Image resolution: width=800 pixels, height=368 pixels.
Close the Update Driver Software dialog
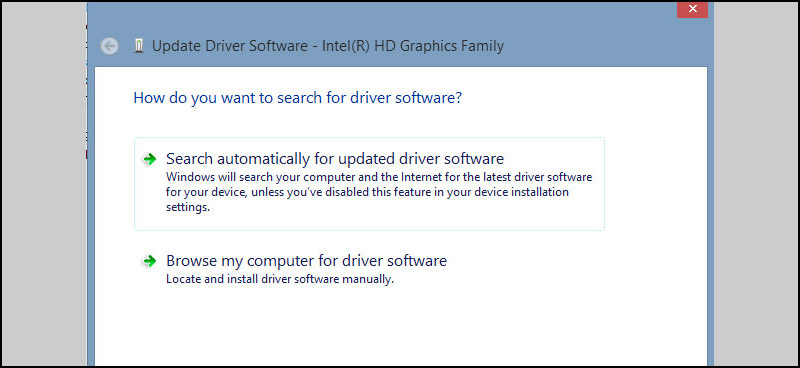click(x=692, y=9)
